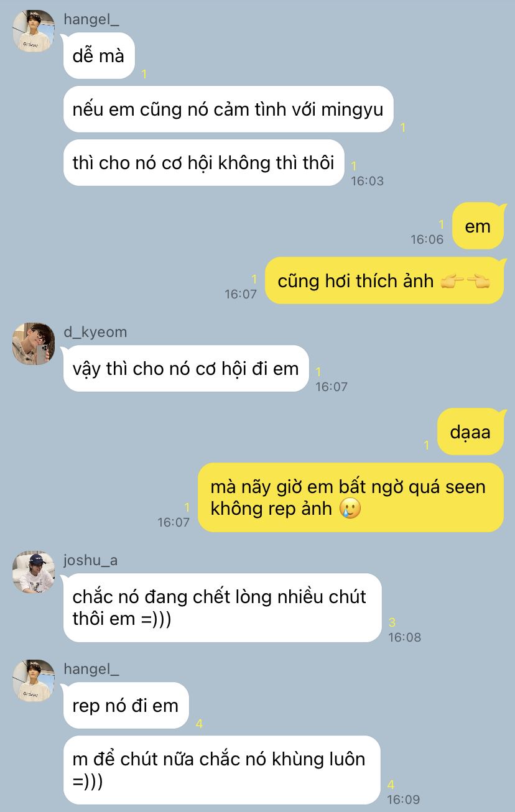Select the 'chắc nó khùng luôn' message

click(x=221, y=770)
